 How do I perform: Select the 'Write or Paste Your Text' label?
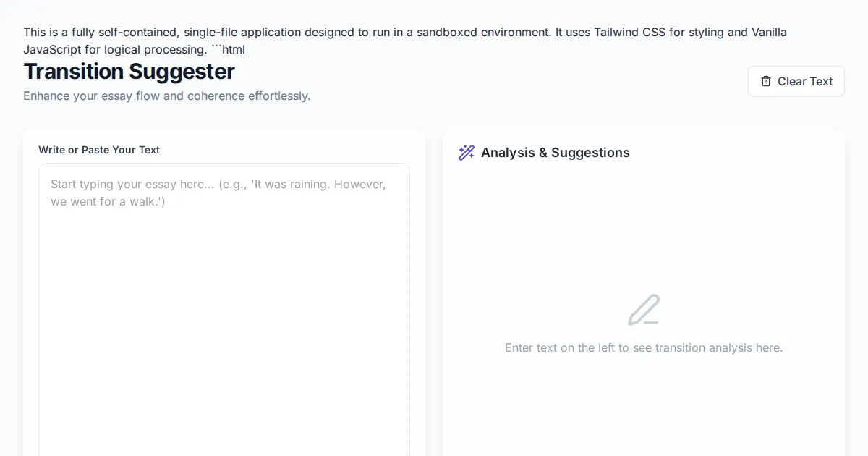pos(99,150)
